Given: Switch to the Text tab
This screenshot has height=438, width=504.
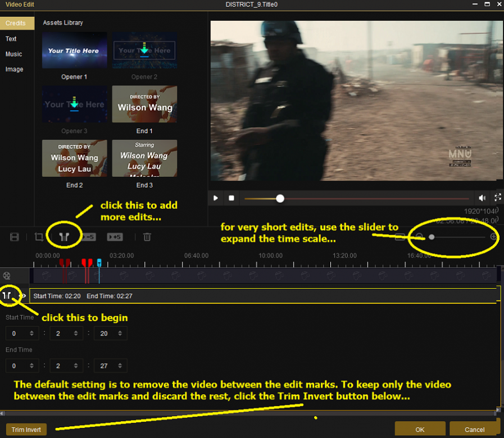Looking at the screenshot, I should tap(11, 39).
